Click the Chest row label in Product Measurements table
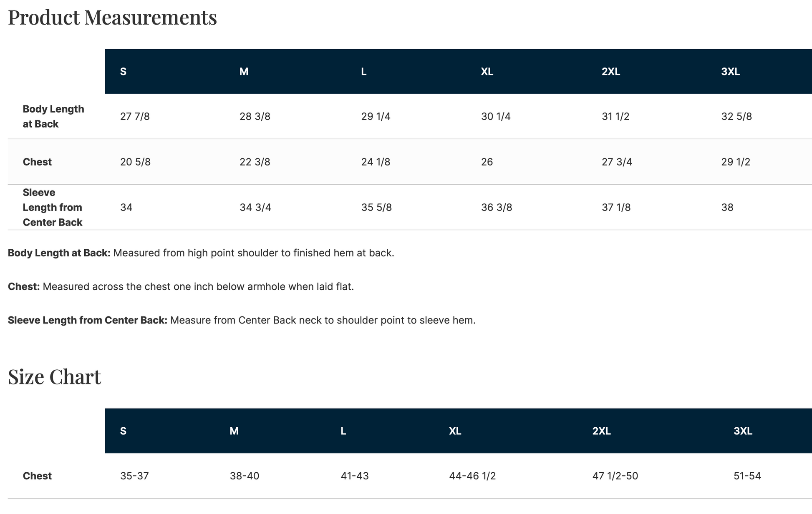 pos(37,162)
